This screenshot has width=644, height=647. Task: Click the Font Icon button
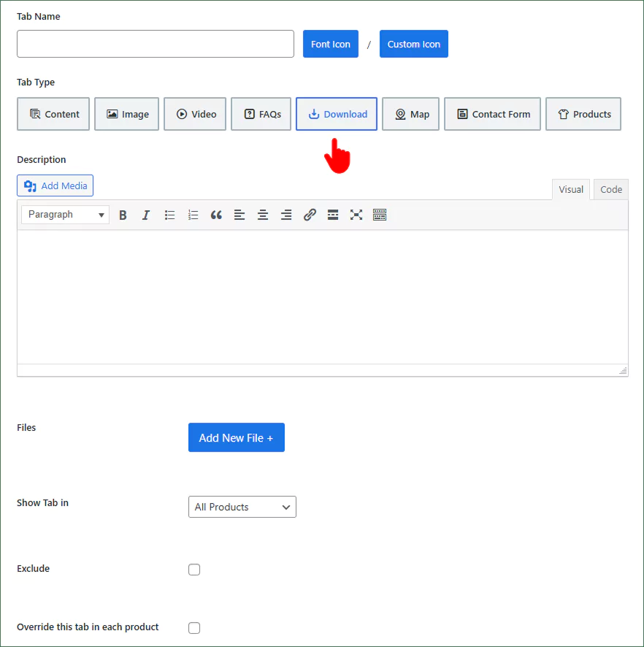tap(331, 44)
